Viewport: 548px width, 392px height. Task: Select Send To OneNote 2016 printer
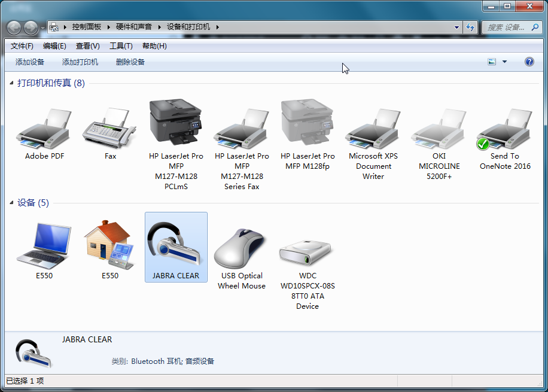pyautogui.click(x=505, y=129)
